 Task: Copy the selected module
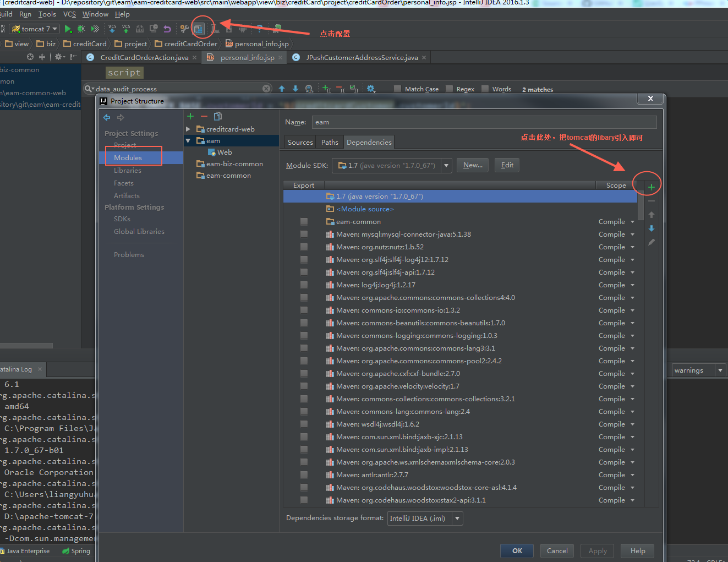218,116
